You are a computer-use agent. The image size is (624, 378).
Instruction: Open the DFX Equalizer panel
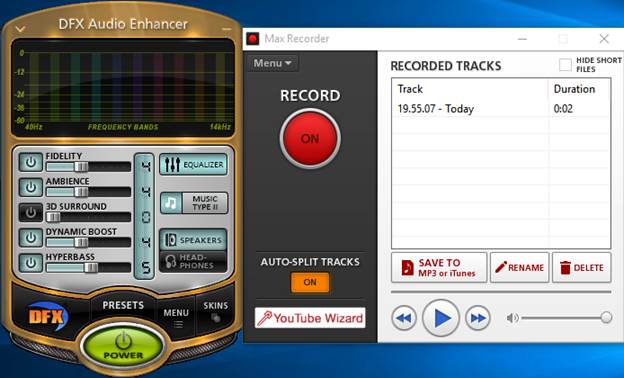[x=193, y=164]
